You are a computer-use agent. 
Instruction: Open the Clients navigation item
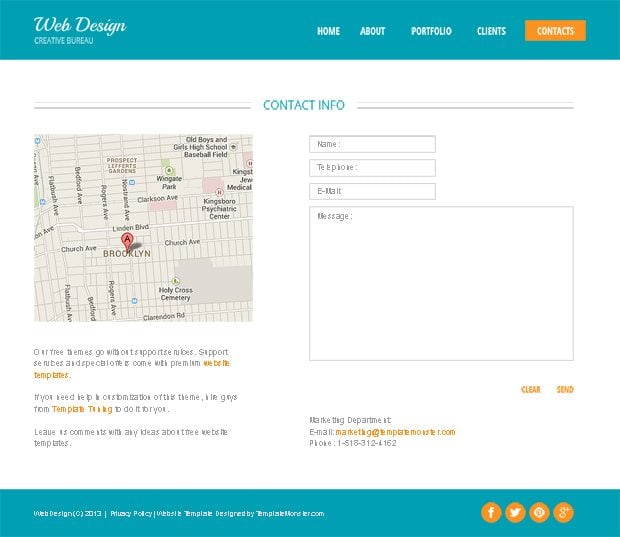(x=491, y=31)
